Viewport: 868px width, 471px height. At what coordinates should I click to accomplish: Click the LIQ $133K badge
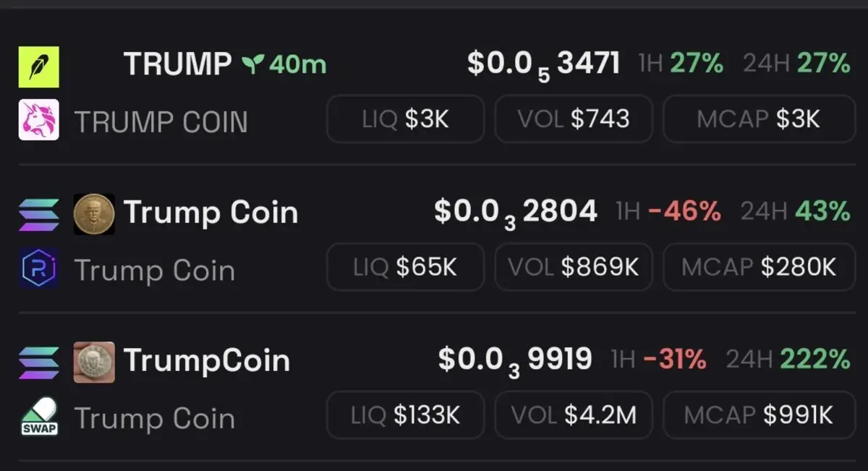(405, 415)
